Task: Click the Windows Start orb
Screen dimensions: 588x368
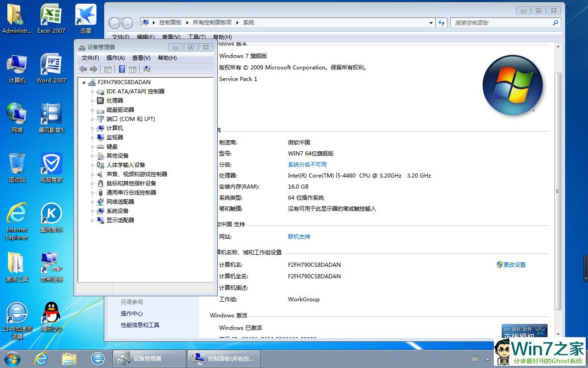Action: [x=12, y=358]
